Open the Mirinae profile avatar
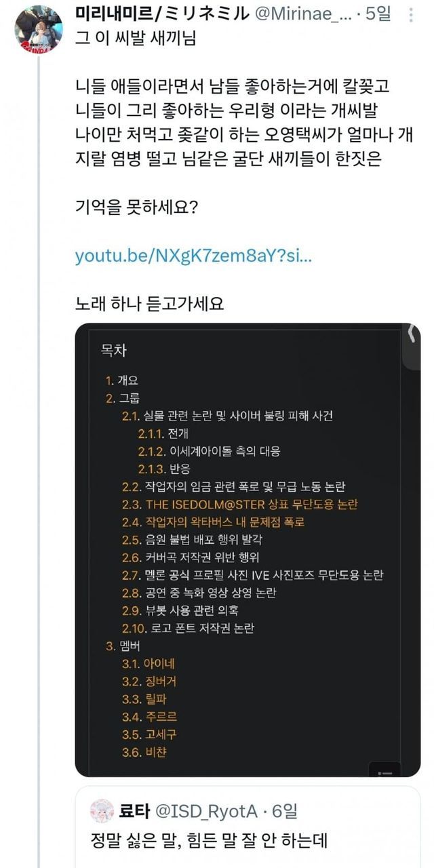 click(39, 28)
